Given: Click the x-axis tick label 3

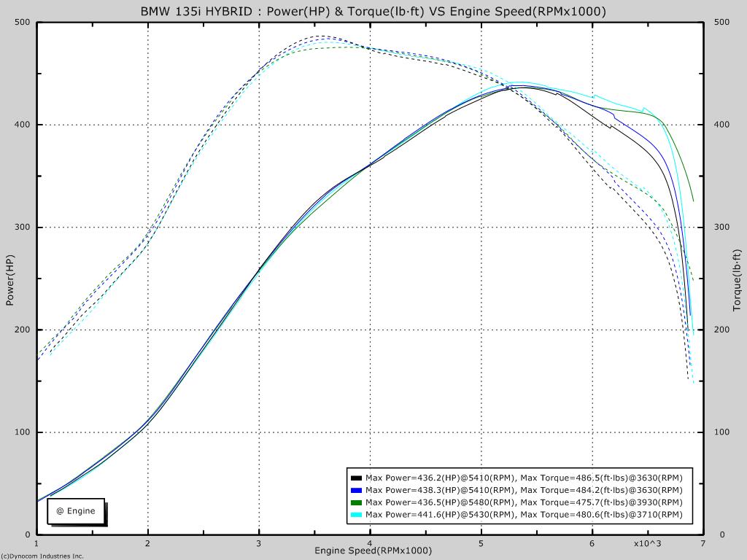Looking at the screenshot, I should (259, 542).
